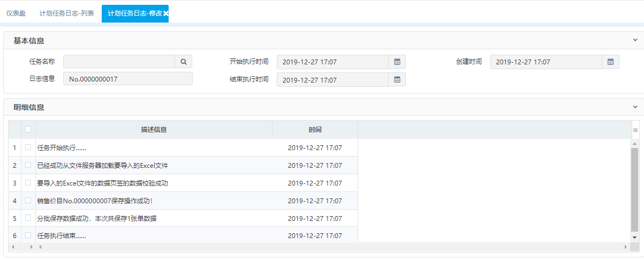This screenshot has width=644, height=259.
Task: Sort by the 描述信息 column header
Action: (x=154, y=130)
